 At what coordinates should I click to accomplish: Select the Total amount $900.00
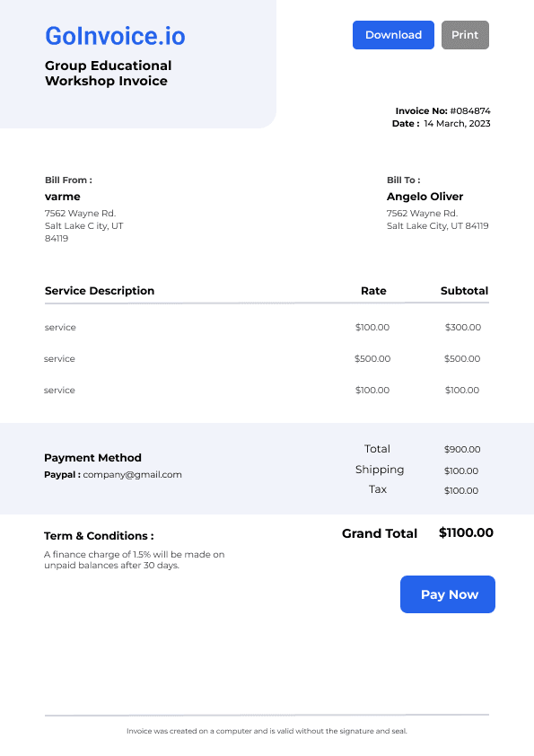(462, 449)
